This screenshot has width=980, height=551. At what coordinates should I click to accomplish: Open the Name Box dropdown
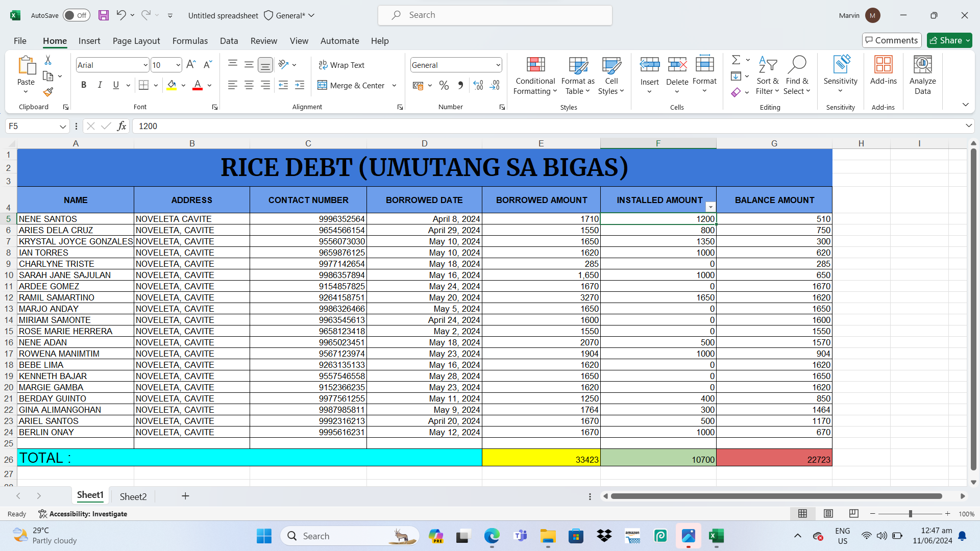pyautogui.click(x=63, y=126)
